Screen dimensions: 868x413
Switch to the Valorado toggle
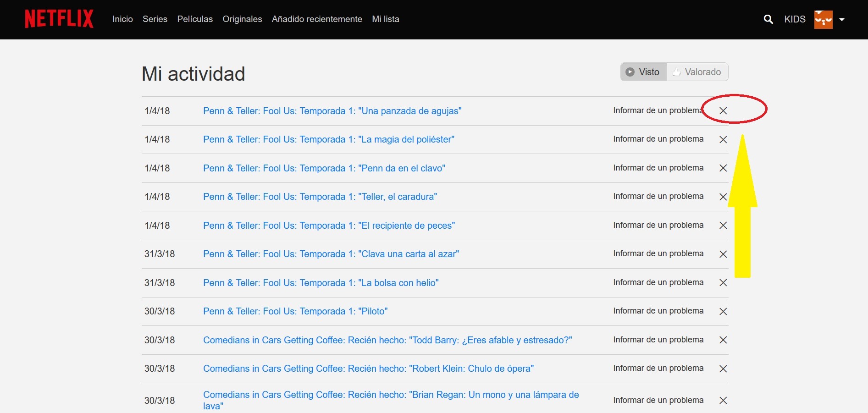697,72
